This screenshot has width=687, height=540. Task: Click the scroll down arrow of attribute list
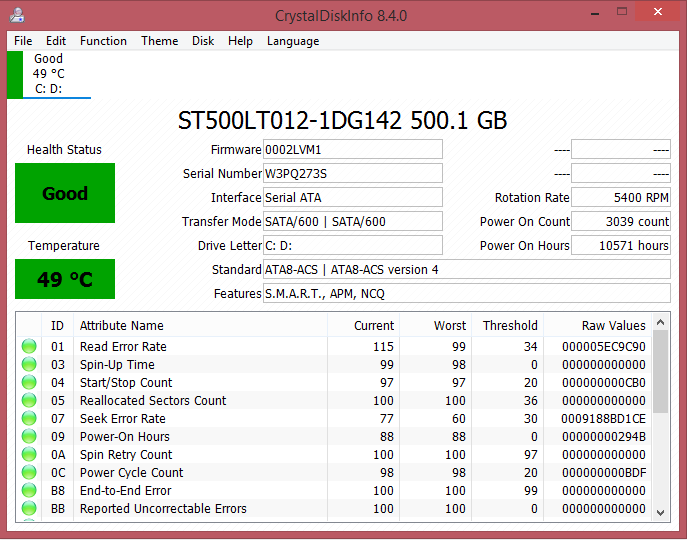[x=661, y=512]
